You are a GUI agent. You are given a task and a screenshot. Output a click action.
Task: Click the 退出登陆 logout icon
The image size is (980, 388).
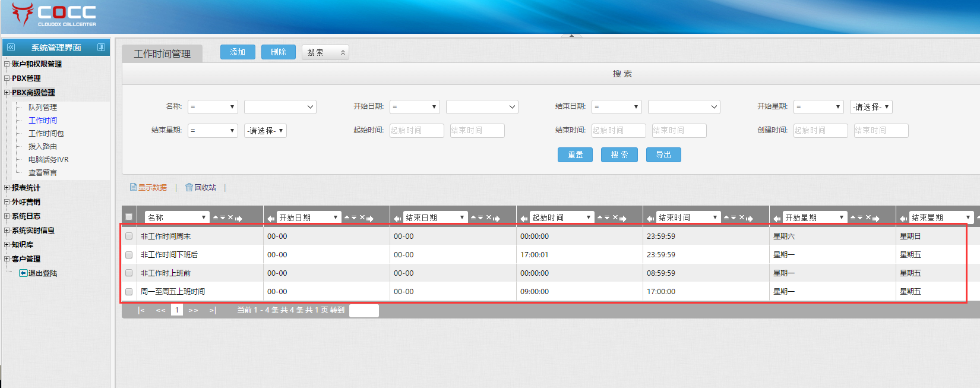(23, 273)
